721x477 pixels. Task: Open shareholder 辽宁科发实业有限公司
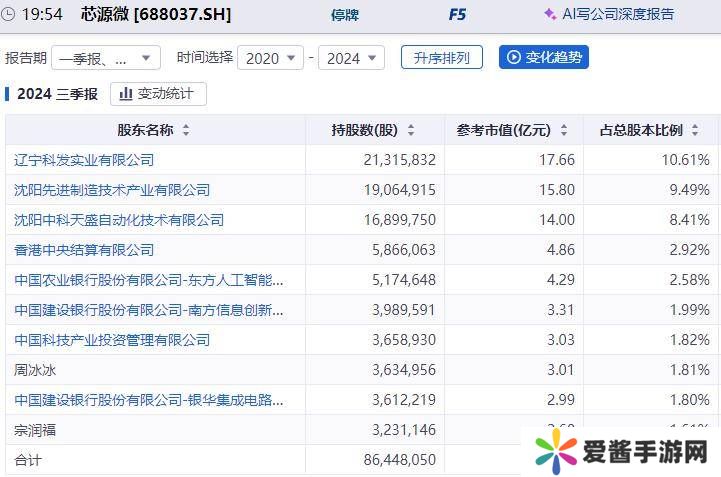(84, 160)
